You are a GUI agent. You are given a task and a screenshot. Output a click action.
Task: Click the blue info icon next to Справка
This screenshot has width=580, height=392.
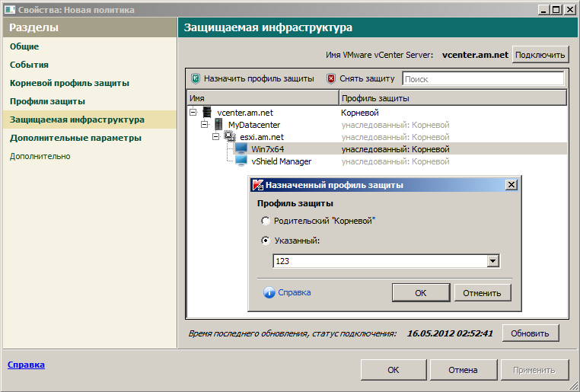tap(269, 292)
